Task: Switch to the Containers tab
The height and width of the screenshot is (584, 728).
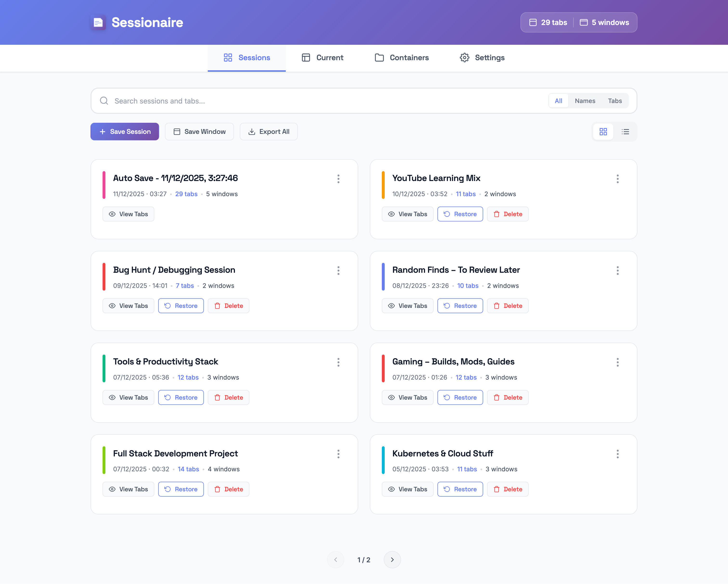Action: coord(402,58)
